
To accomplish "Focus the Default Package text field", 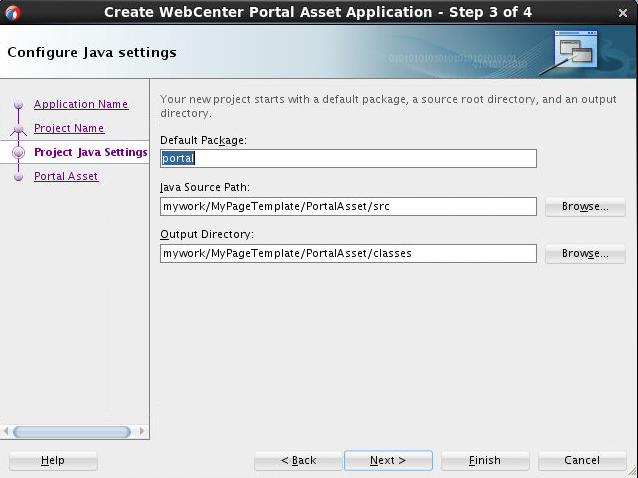I will [348, 158].
